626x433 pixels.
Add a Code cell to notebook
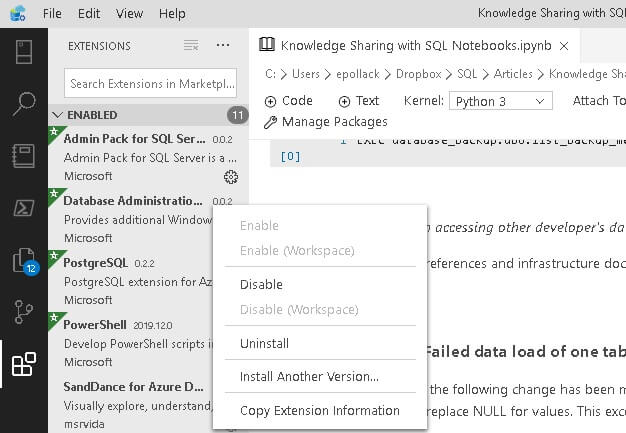289,101
